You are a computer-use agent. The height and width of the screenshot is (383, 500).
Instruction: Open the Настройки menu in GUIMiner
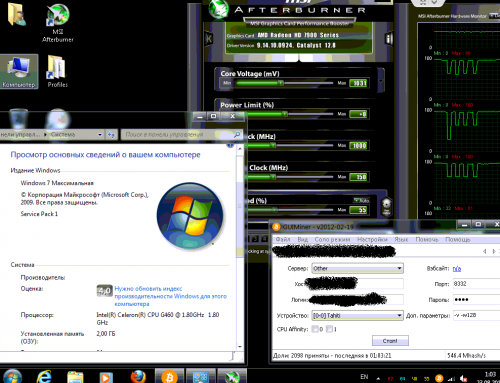pyautogui.click(x=372, y=239)
